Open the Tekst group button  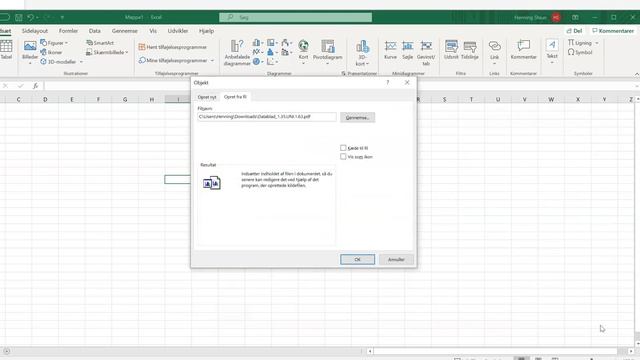tap(552, 51)
